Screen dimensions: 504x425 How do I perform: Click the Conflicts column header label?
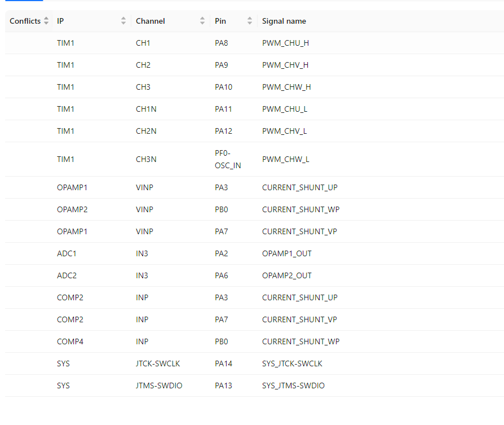(x=25, y=21)
